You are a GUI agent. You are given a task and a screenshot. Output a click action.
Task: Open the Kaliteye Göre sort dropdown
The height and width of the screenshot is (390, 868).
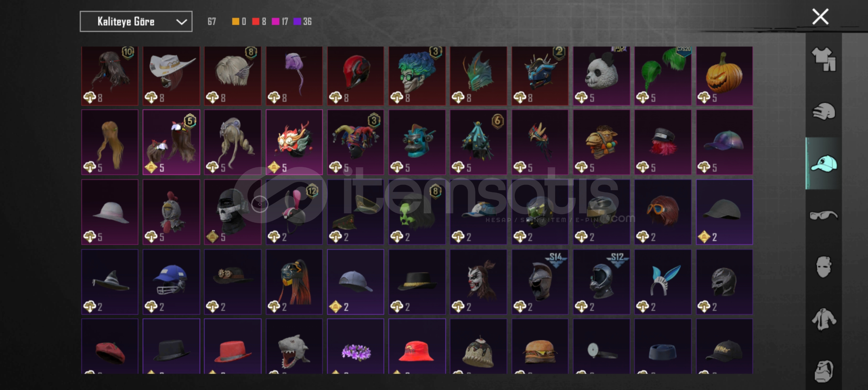[x=136, y=22]
